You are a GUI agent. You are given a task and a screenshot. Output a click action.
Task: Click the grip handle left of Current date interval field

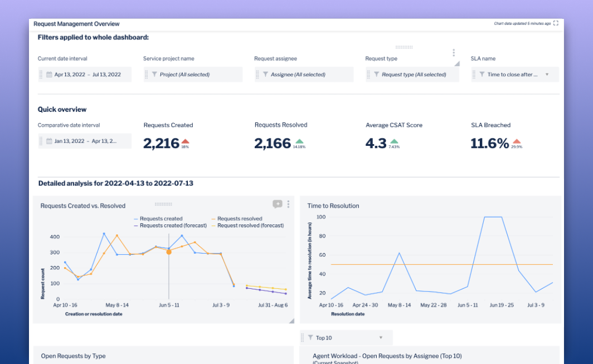(41, 75)
